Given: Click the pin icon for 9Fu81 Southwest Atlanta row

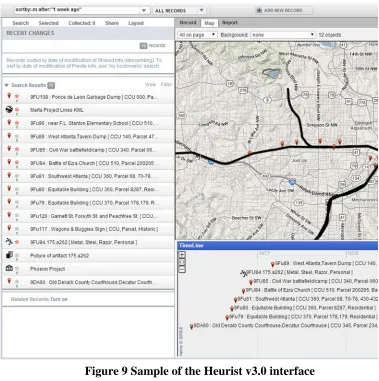Looking at the screenshot, I should [9, 175].
